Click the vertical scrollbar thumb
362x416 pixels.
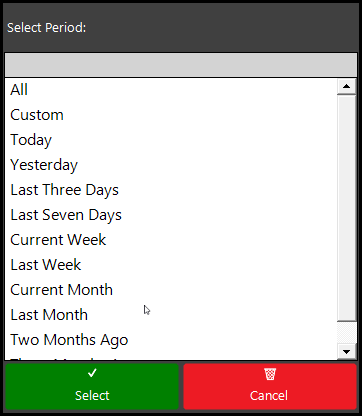pyautogui.click(x=346, y=208)
